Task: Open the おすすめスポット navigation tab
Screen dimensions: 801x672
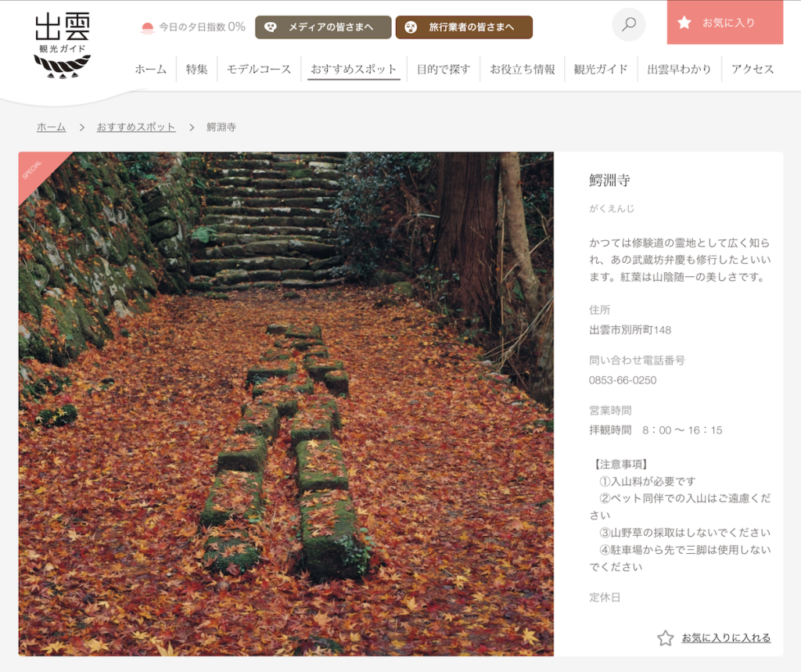Action: [x=354, y=69]
